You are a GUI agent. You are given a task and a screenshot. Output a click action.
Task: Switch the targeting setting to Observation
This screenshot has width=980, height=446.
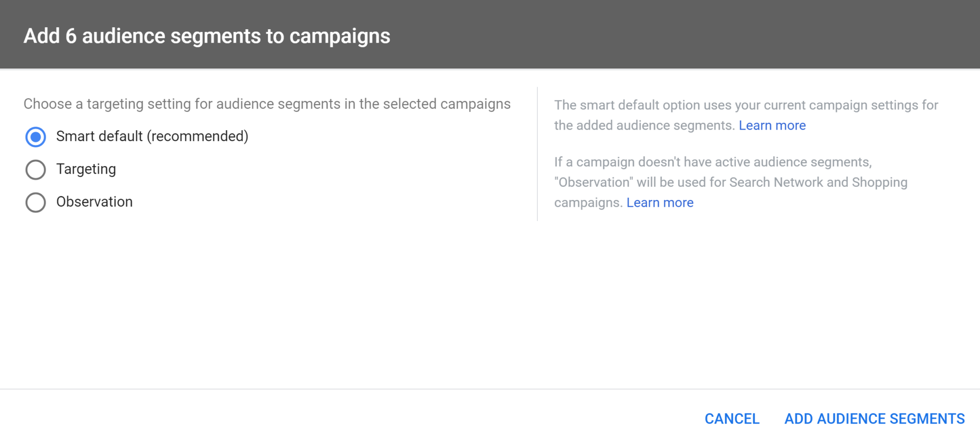[x=35, y=202]
